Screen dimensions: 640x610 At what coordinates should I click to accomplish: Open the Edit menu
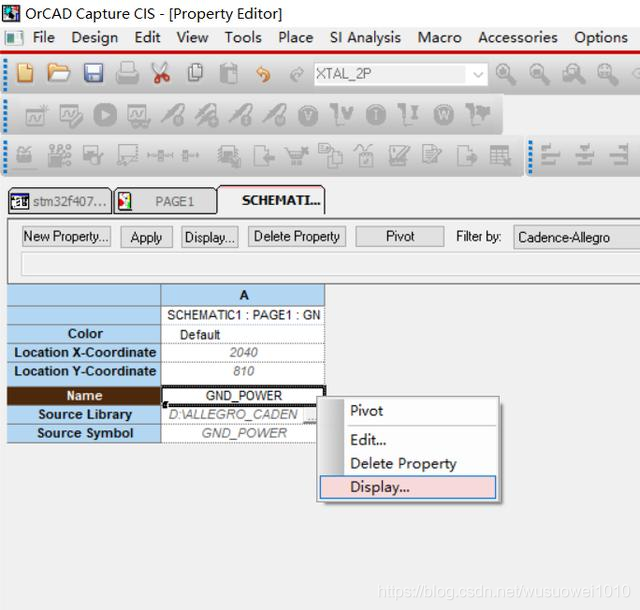pos(147,38)
